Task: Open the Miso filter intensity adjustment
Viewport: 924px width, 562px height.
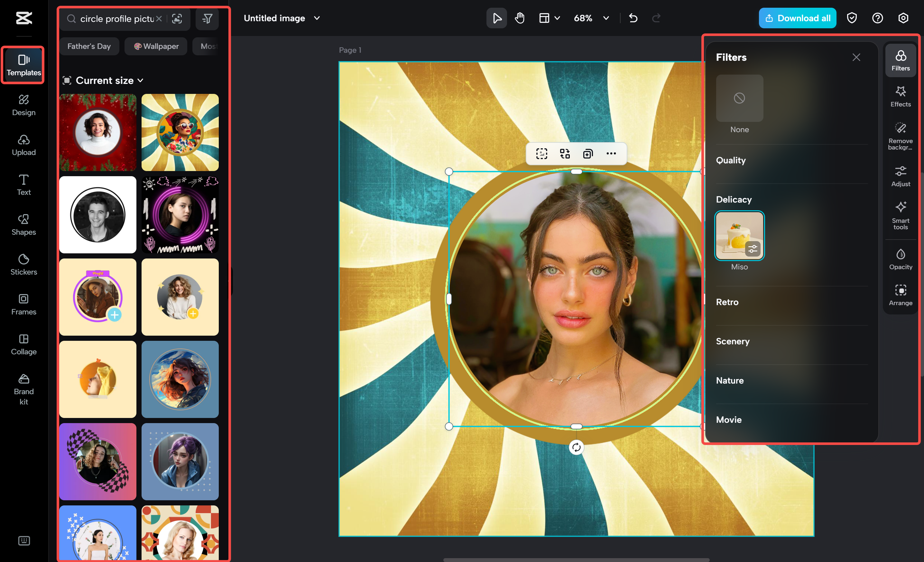Action: click(x=753, y=249)
